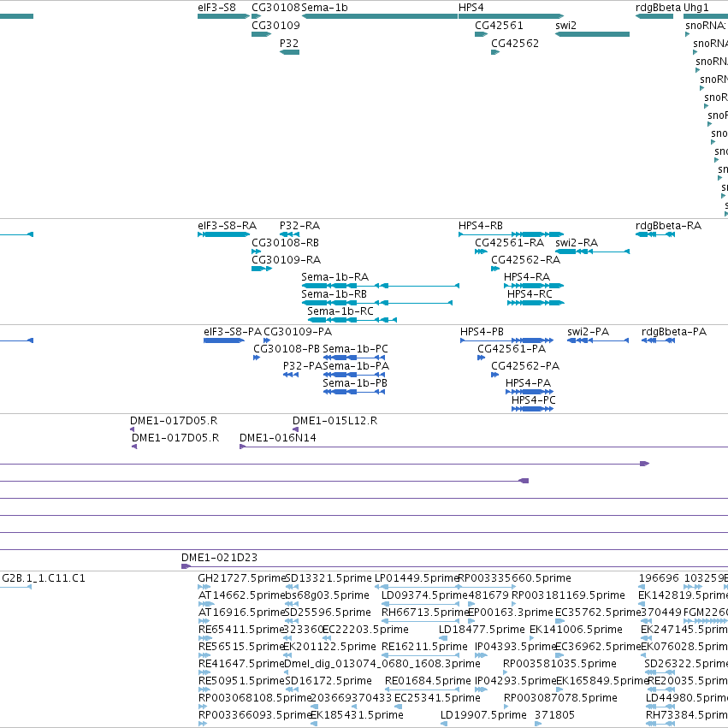Select the CG42562 gene label
Screen dimensions: 728x728
(515, 43)
